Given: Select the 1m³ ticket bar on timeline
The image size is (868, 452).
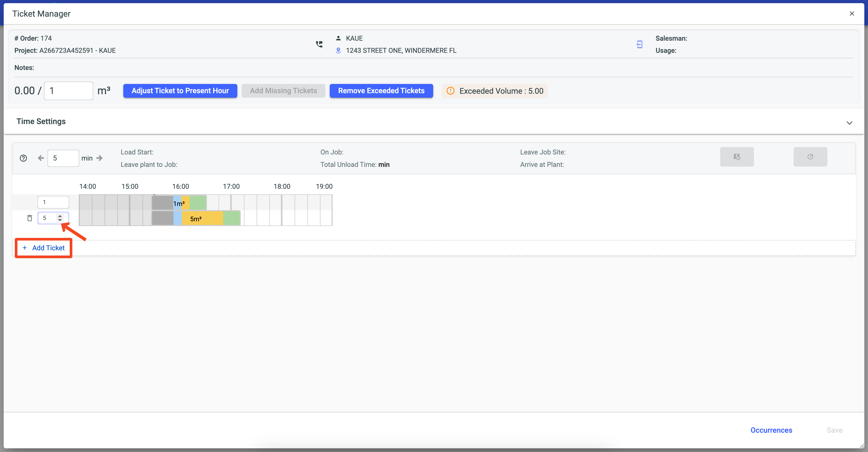Looking at the screenshot, I should 179,203.
